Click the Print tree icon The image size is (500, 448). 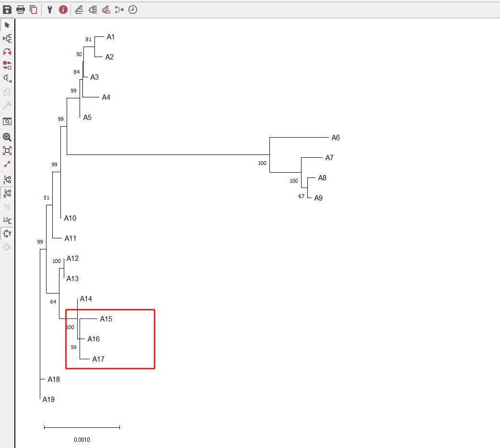click(x=21, y=10)
